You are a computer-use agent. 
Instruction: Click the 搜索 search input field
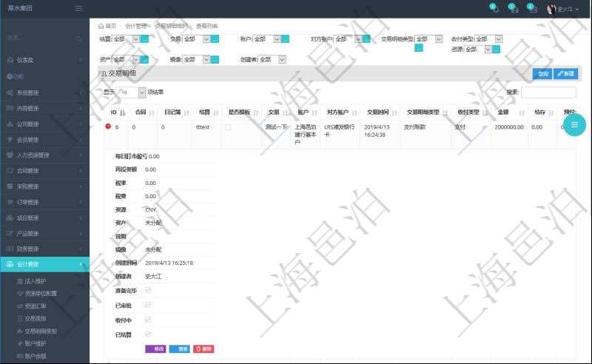548,92
